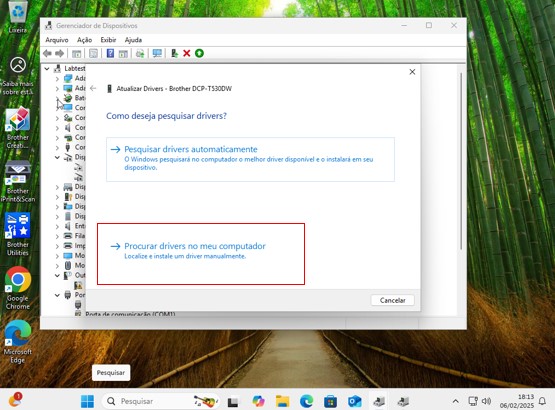555x410 pixels.
Task: Open Google Chrome desktop shortcut
Action: pos(18,288)
